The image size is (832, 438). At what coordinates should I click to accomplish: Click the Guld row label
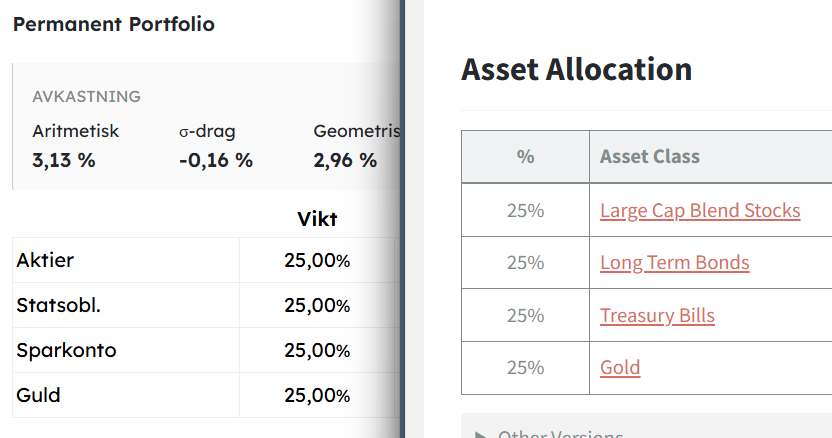click(38, 395)
